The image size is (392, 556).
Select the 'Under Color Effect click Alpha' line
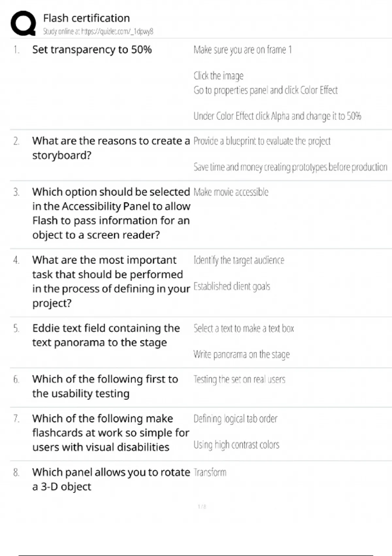point(277,116)
